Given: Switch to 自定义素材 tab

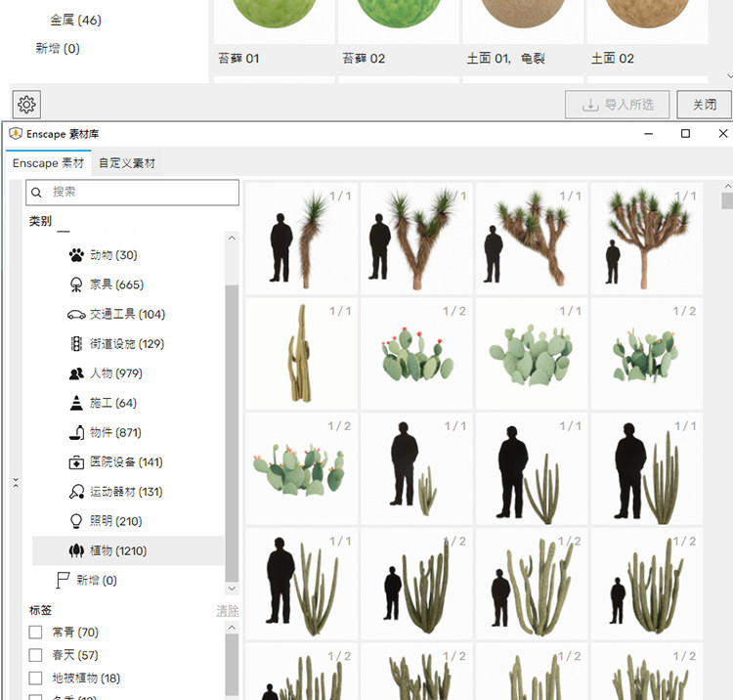Looking at the screenshot, I should tap(127, 163).
